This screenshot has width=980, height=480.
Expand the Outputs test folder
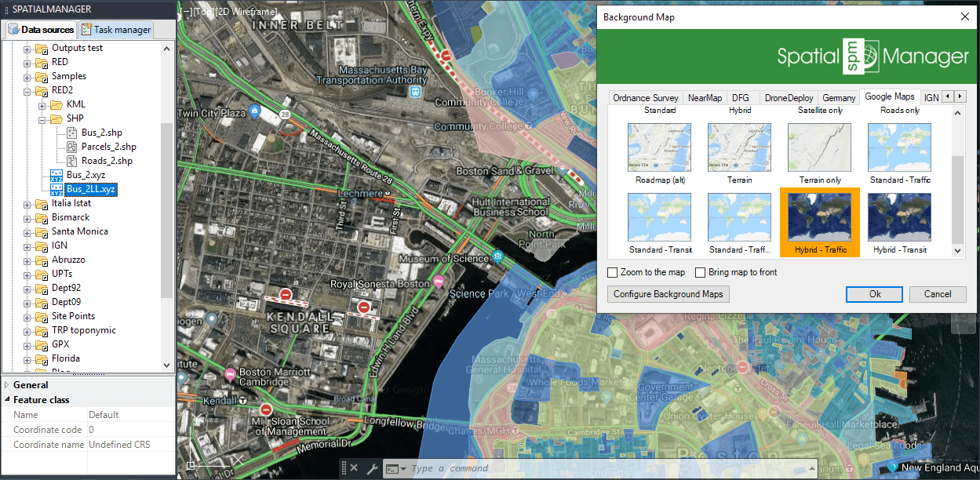(27, 48)
